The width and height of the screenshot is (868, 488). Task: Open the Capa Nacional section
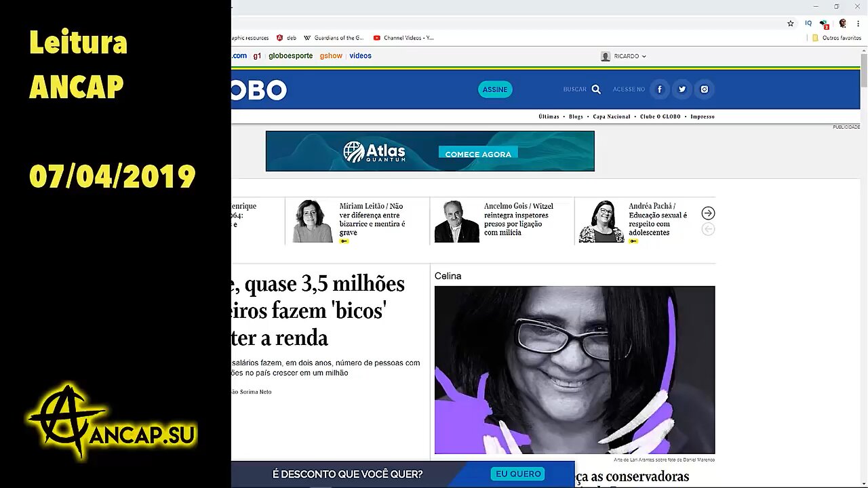[612, 117]
